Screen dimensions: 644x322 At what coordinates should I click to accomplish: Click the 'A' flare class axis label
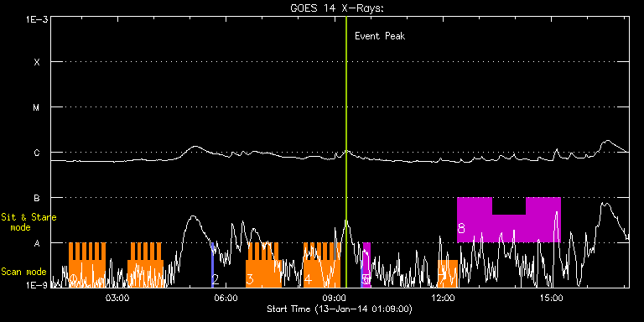(x=37, y=243)
